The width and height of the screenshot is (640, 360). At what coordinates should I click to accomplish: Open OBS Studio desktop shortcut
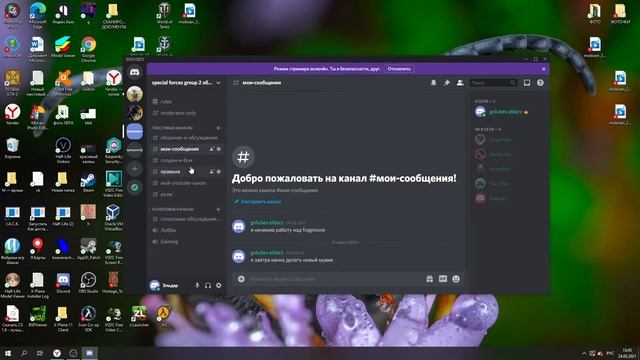coord(88,283)
